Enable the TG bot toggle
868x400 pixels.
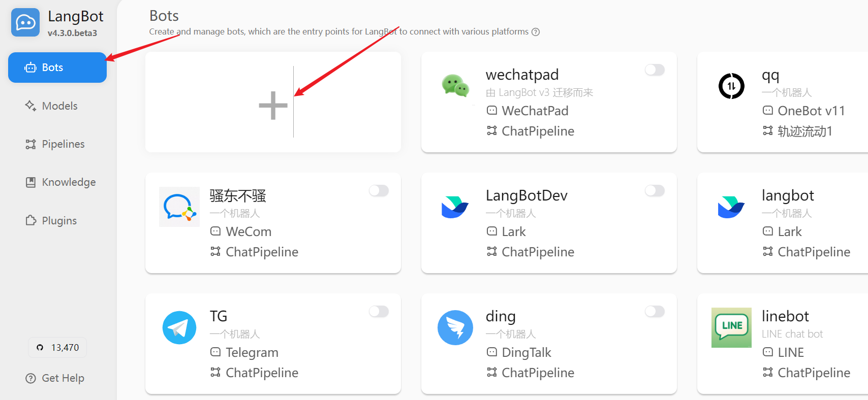click(379, 312)
